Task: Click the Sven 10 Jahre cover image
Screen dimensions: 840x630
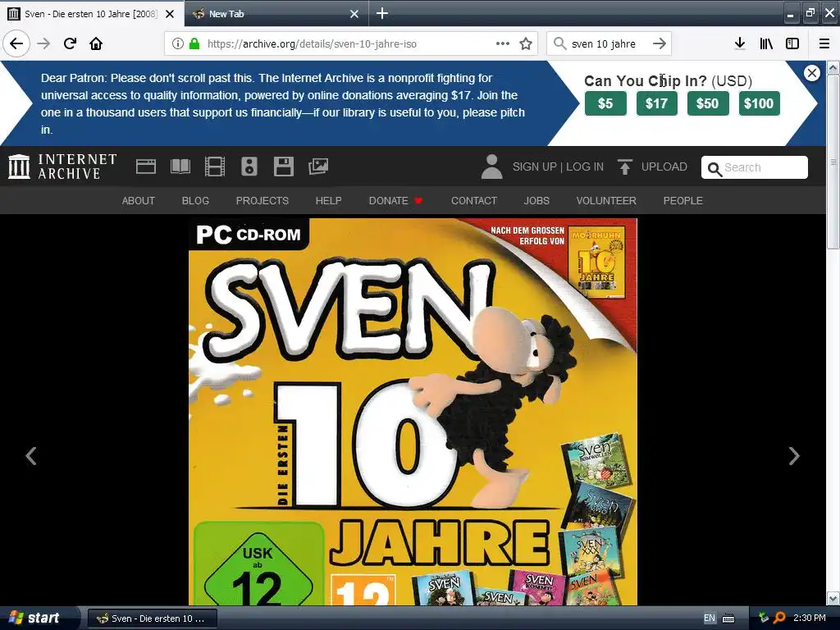Action: point(413,412)
